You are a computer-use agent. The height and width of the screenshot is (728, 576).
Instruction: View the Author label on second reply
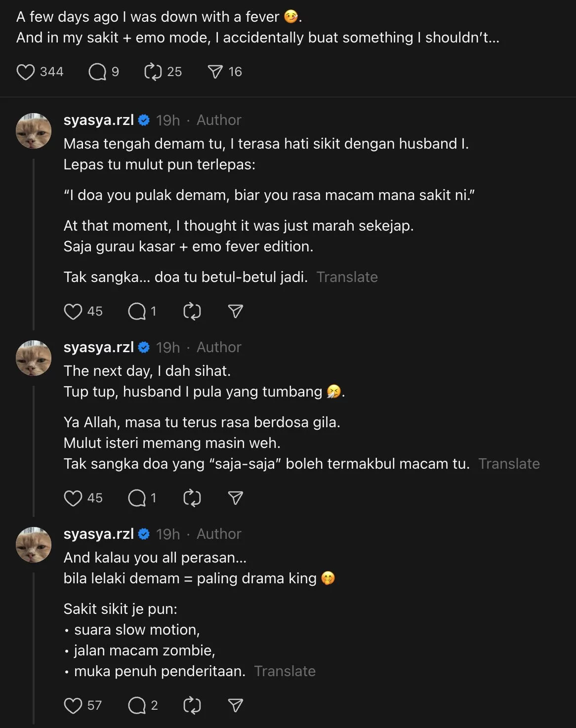[x=219, y=347]
